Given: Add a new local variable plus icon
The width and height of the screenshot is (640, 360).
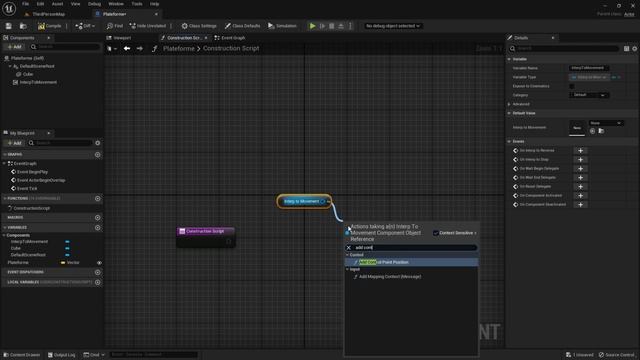Looking at the screenshot, I should pos(98,282).
